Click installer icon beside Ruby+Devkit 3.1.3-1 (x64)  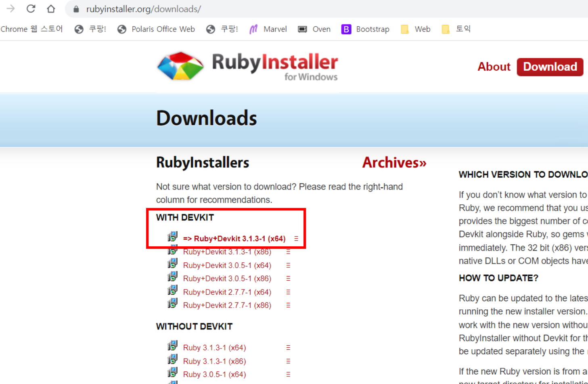(x=172, y=237)
